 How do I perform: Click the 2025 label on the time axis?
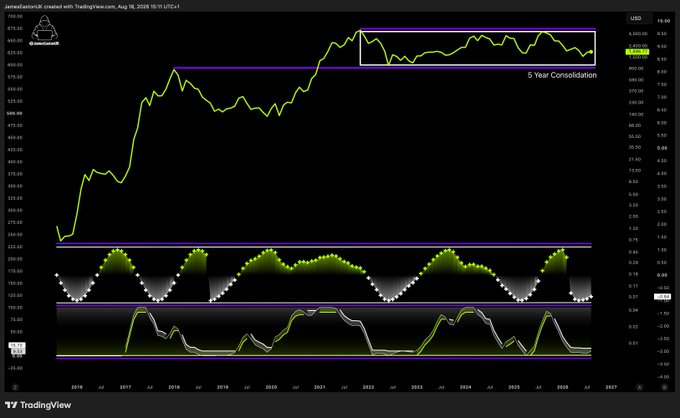514,387
